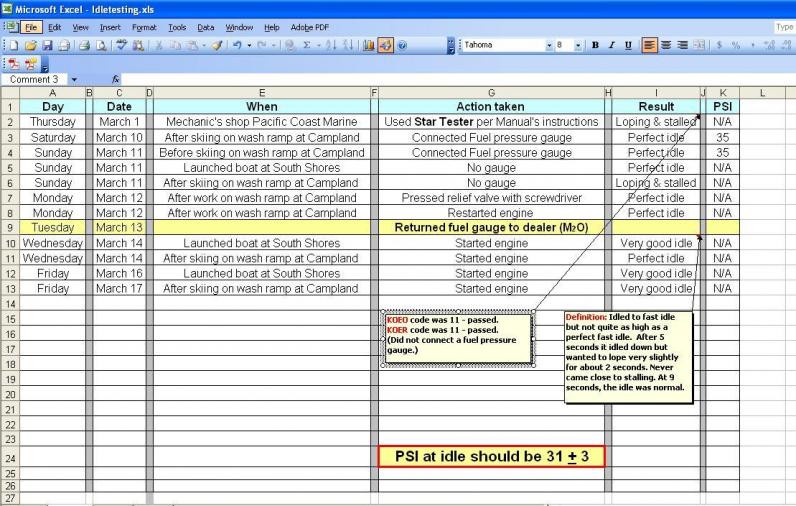Open the Data menu
This screenshot has height=506, width=796.
[205, 27]
